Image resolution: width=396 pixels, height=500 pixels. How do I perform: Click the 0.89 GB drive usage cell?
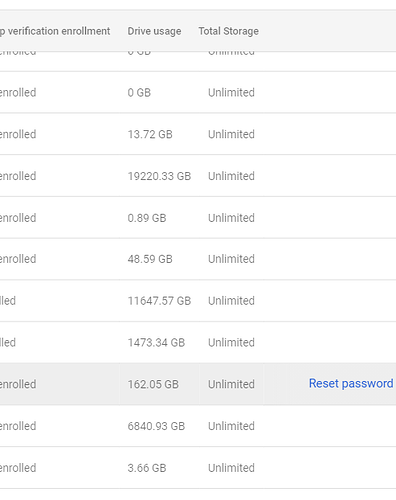tap(147, 218)
